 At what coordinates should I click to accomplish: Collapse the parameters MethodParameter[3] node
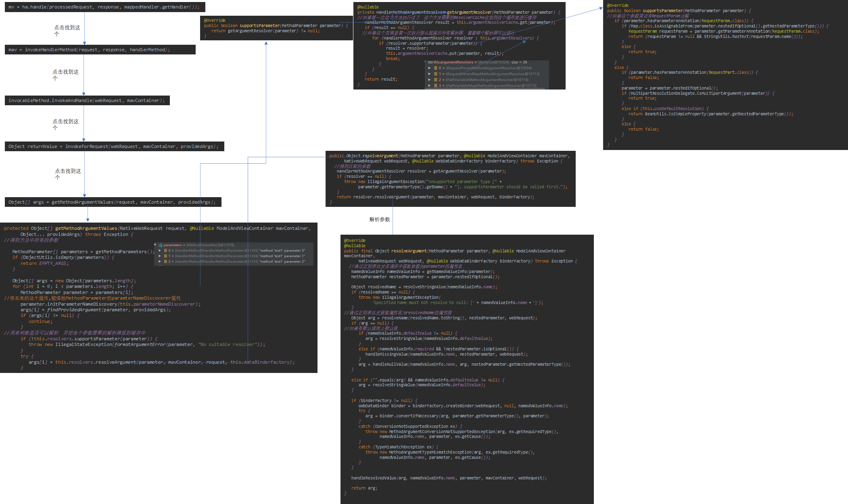pos(155,245)
